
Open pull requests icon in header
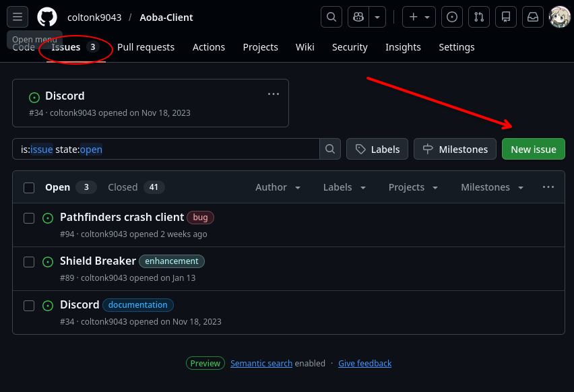pos(480,17)
